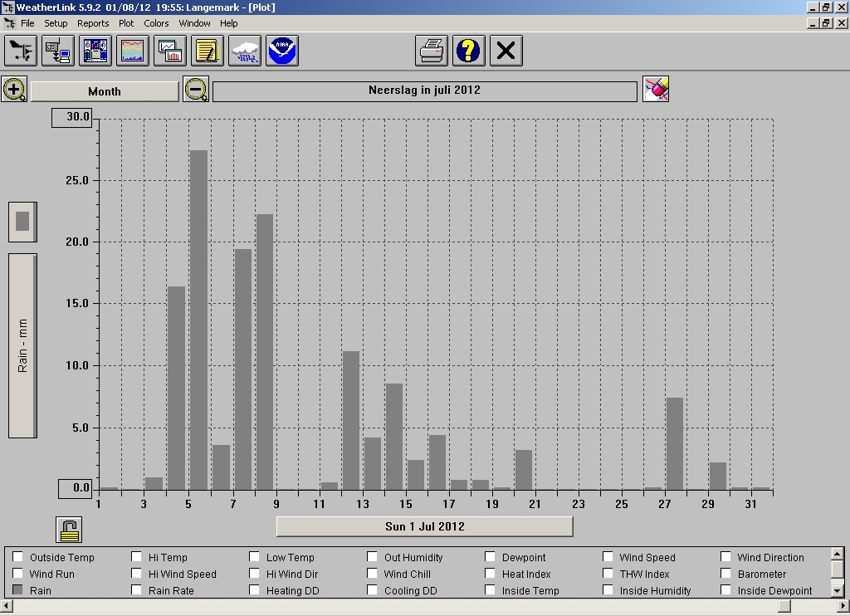Open the Help menu
This screenshot has height=616, width=850.
click(229, 23)
